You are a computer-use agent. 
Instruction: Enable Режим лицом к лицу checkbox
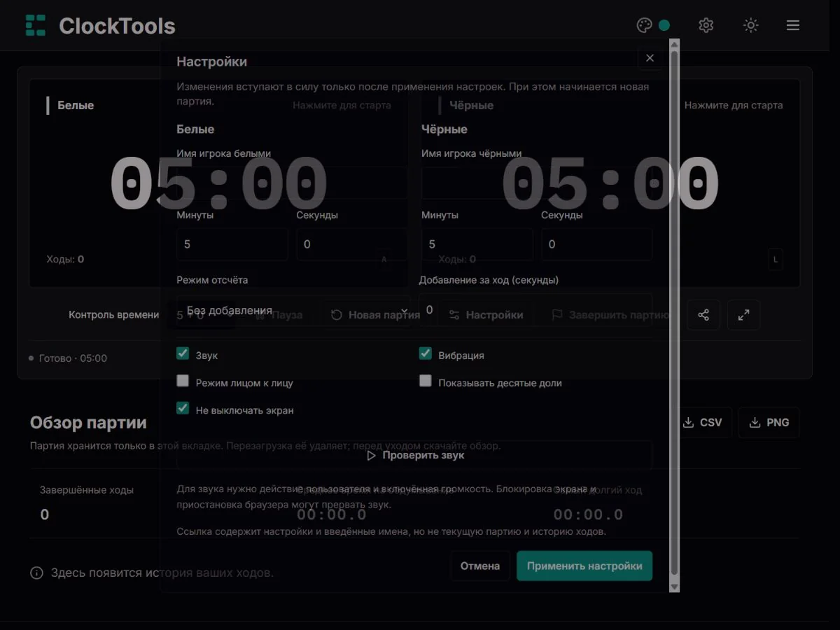click(x=183, y=381)
